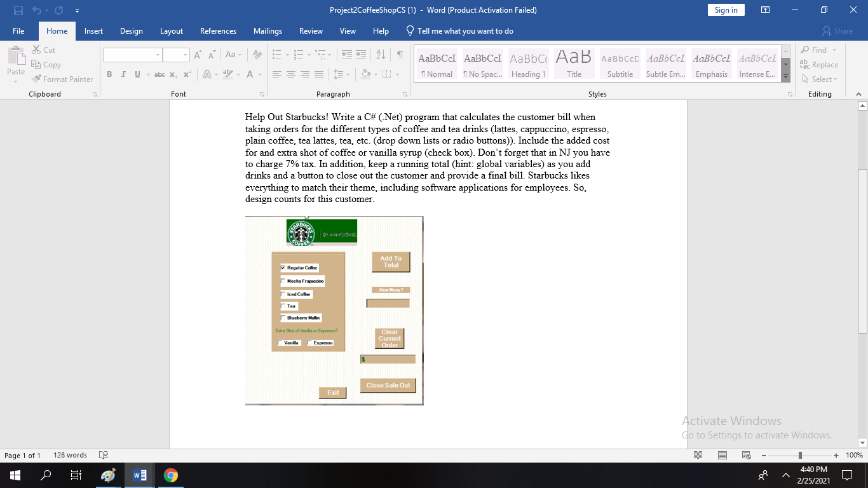
Task: Click the Undo arrow icon
Action: tap(36, 10)
